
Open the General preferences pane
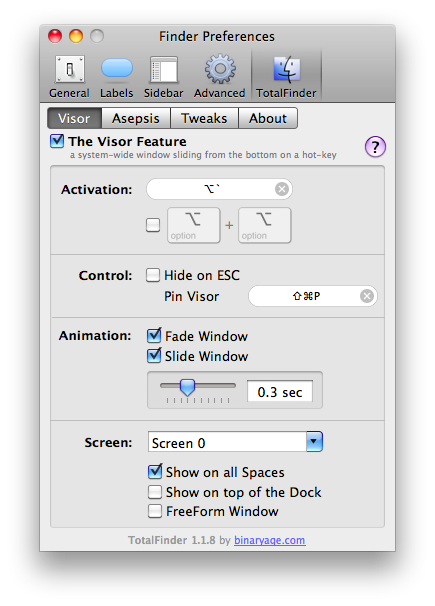70,77
